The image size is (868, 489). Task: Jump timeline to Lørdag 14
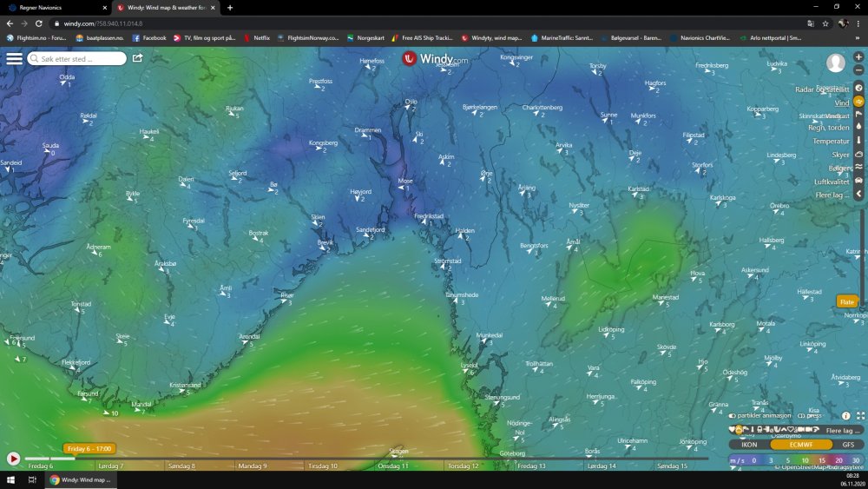point(602,466)
